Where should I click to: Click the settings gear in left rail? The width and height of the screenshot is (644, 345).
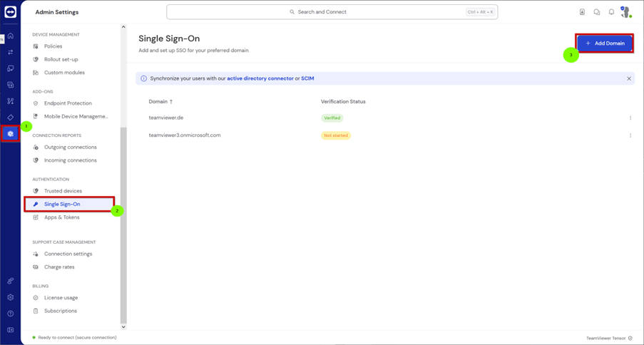(10, 297)
